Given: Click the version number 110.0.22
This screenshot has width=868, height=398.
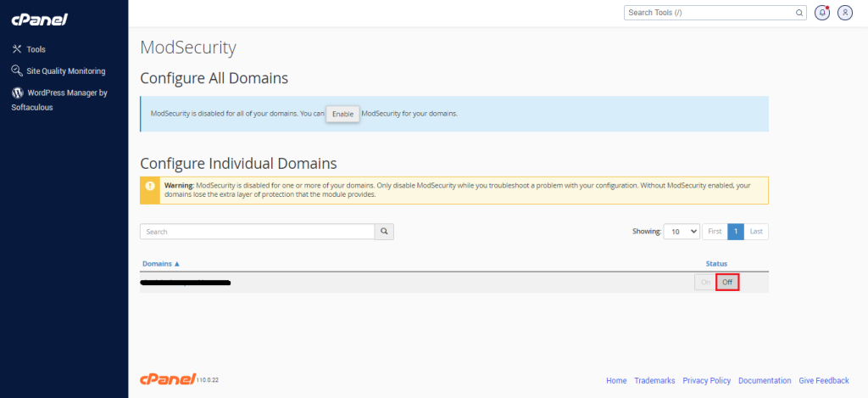Looking at the screenshot, I should point(209,381).
